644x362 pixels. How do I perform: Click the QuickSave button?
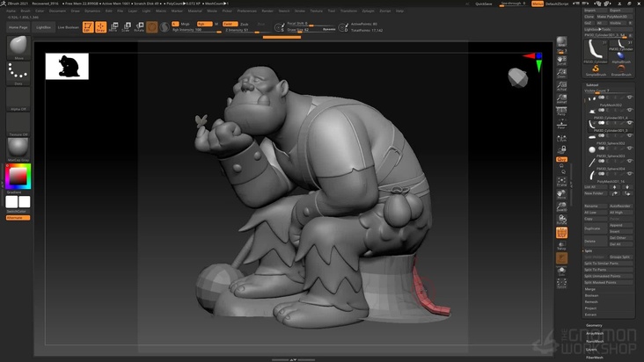(x=483, y=4)
